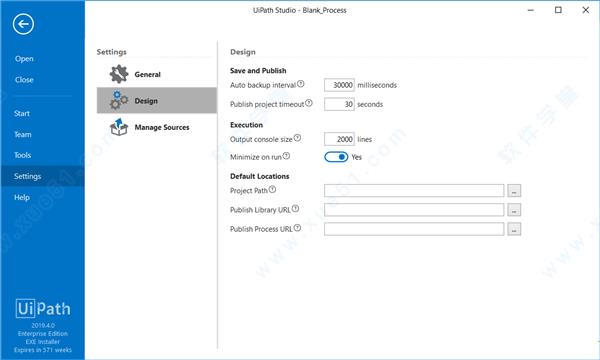Click help icon beside Auto backup interval
600x360 pixels.
301,84
